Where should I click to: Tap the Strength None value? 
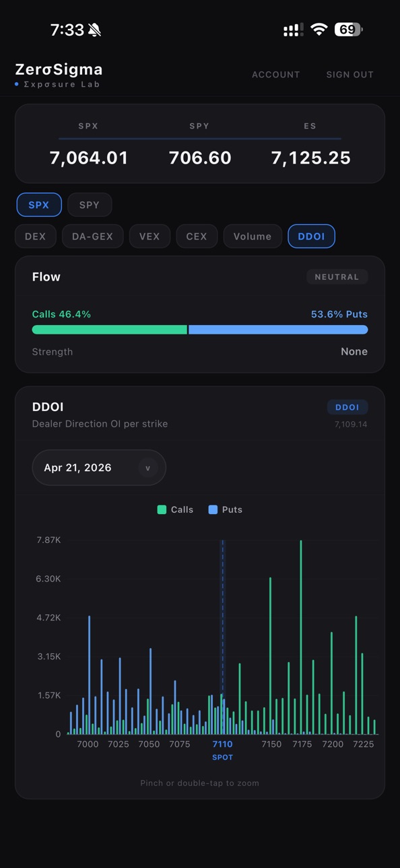coord(354,351)
